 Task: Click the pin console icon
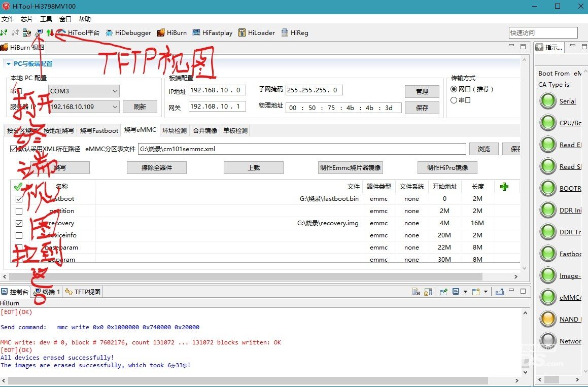point(443,291)
